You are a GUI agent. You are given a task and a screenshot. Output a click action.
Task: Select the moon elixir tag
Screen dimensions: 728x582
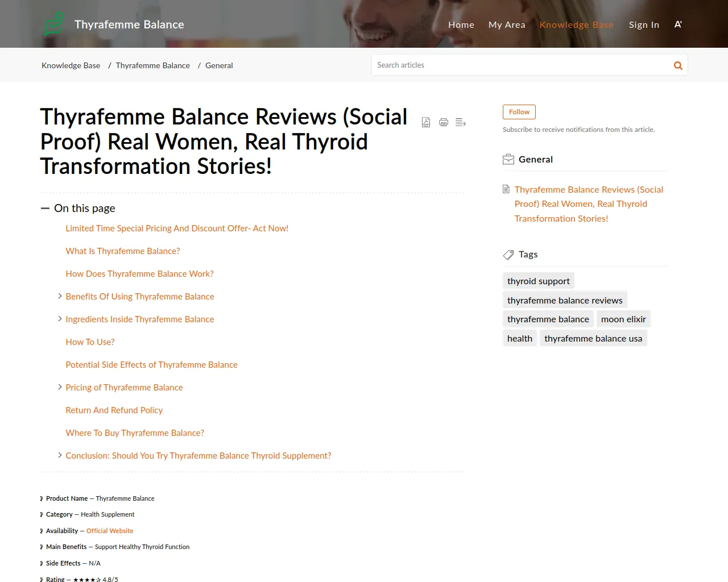[623, 319]
